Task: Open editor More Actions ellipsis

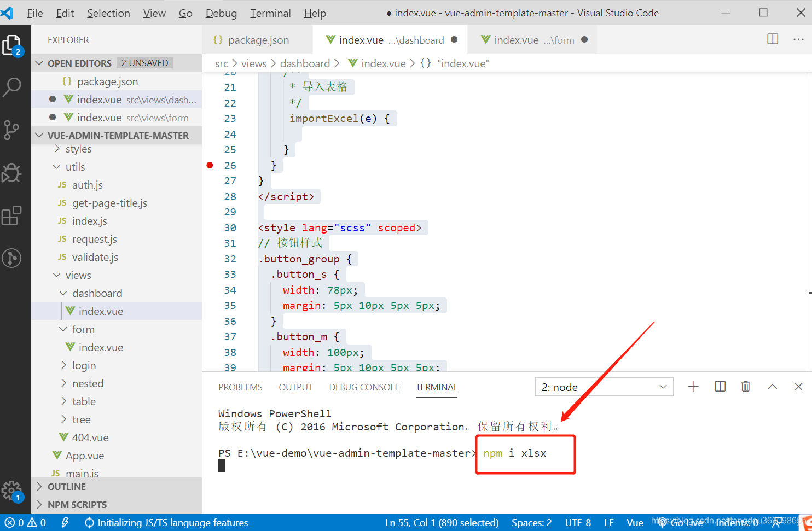Action: 798,39
